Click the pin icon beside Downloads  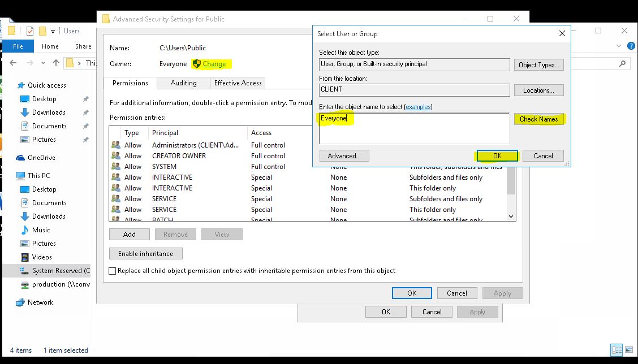(x=85, y=112)
